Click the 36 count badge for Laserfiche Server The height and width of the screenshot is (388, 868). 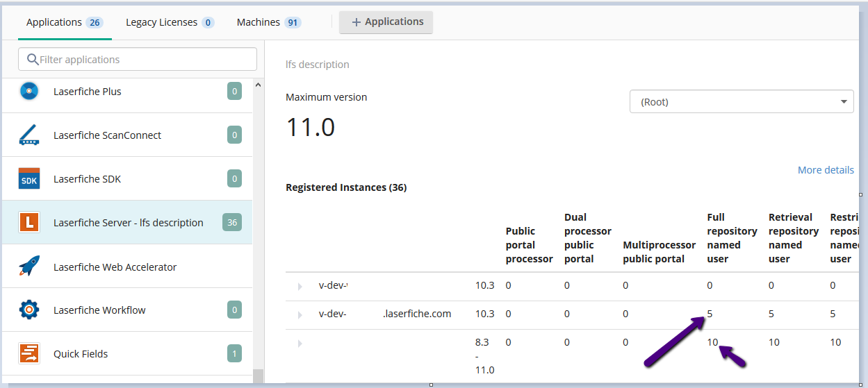(x=232, y=223)
